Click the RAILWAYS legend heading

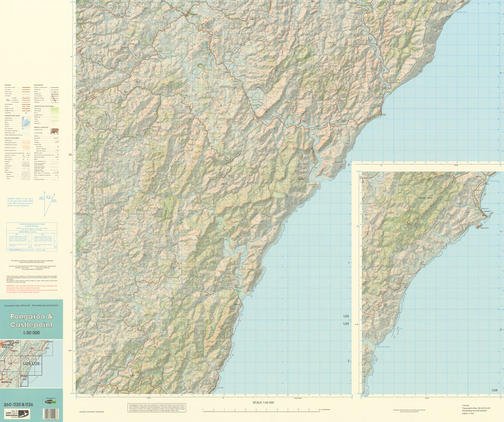(39, 85)
